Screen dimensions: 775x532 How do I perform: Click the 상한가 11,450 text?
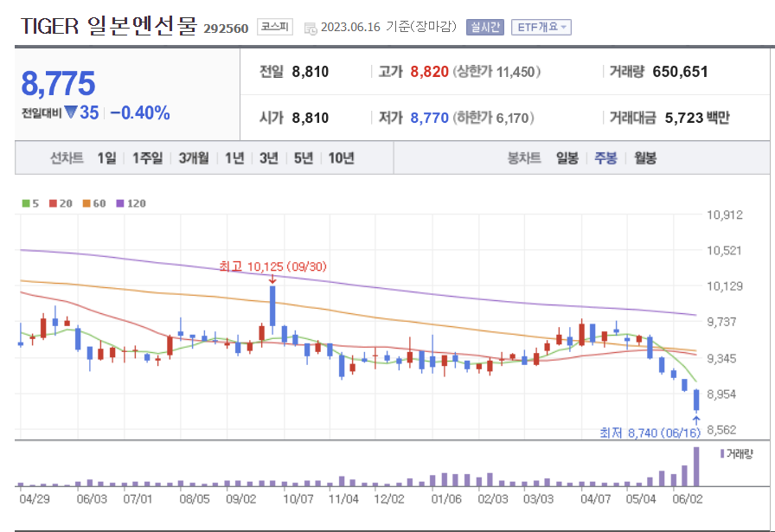coord(496,72)
